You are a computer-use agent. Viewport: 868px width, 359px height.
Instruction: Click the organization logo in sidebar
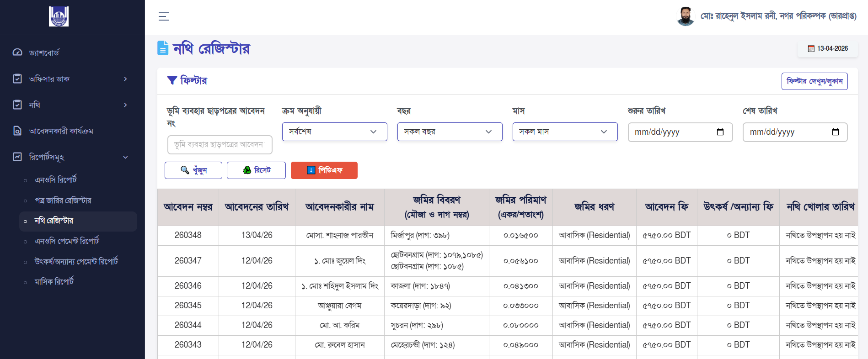(59, 17)
